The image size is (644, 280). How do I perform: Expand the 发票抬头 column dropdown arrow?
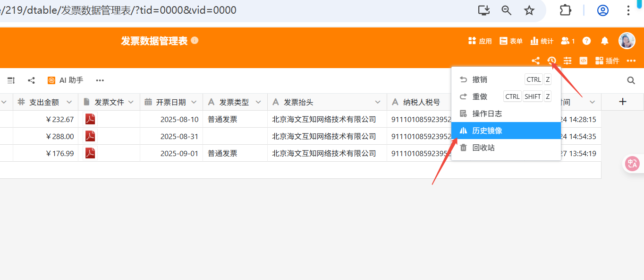click(x=378, y=102)
